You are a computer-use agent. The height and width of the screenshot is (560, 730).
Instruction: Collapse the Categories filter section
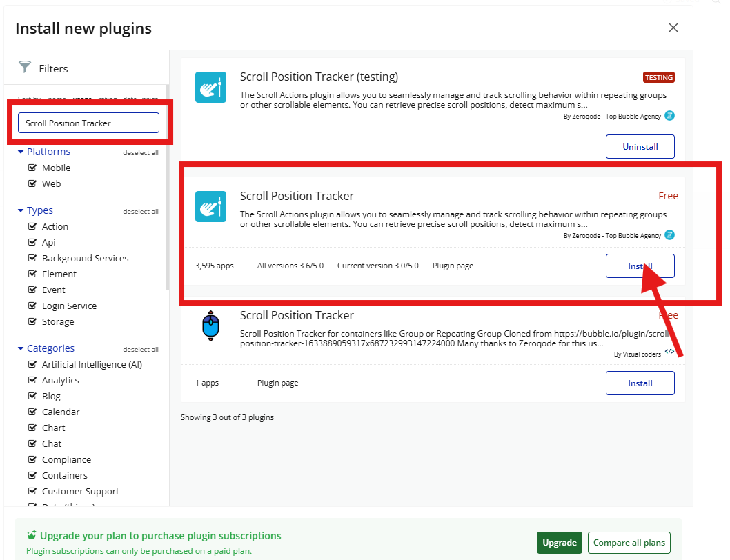click(x=21, y=348)
